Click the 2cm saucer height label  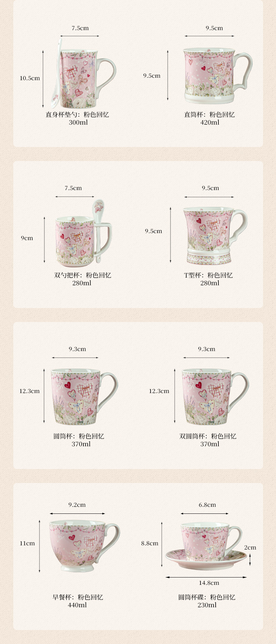pyautogui.click(x=250, y=547)
